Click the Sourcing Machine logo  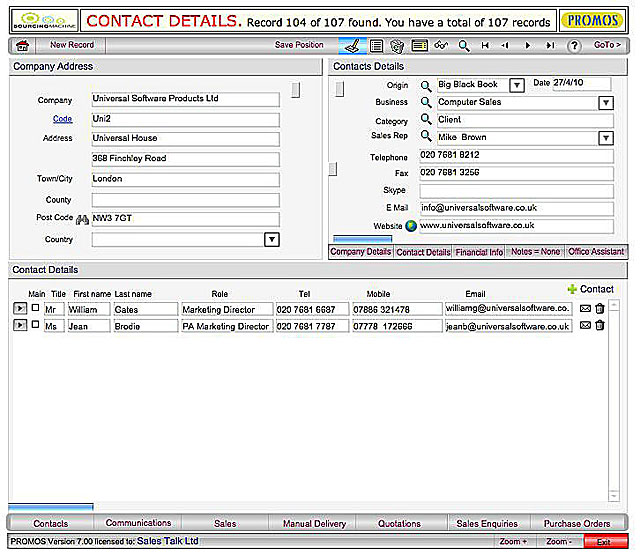click(x=44, y=21)
